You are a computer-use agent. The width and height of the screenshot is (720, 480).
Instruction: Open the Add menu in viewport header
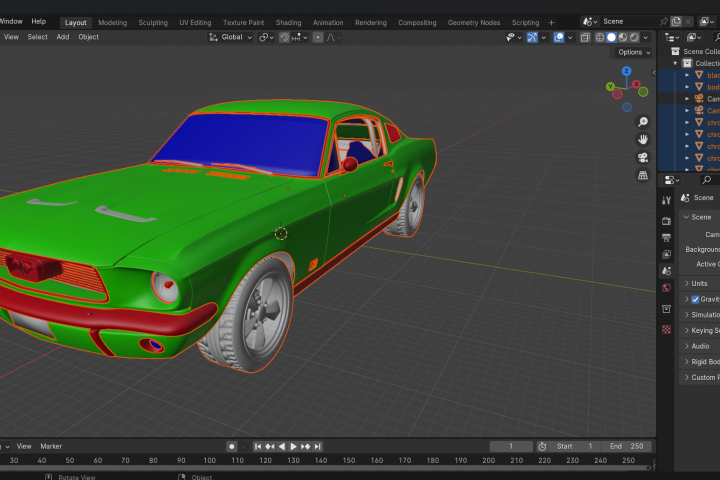tap(63, 37)
